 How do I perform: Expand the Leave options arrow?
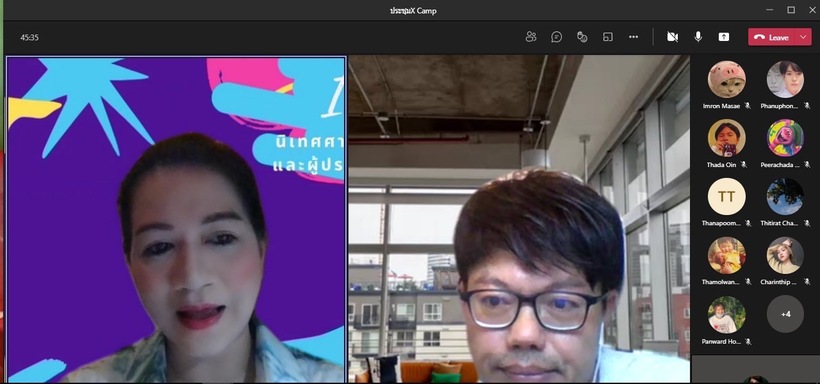pyautogui.click(x=804, y=37)
